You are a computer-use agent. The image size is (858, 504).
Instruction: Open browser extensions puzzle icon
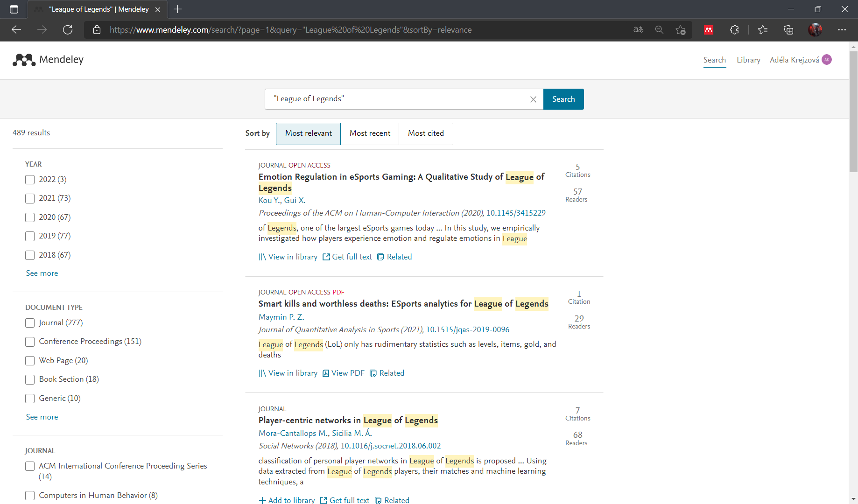pyautogui.click(x=734, y=30)
